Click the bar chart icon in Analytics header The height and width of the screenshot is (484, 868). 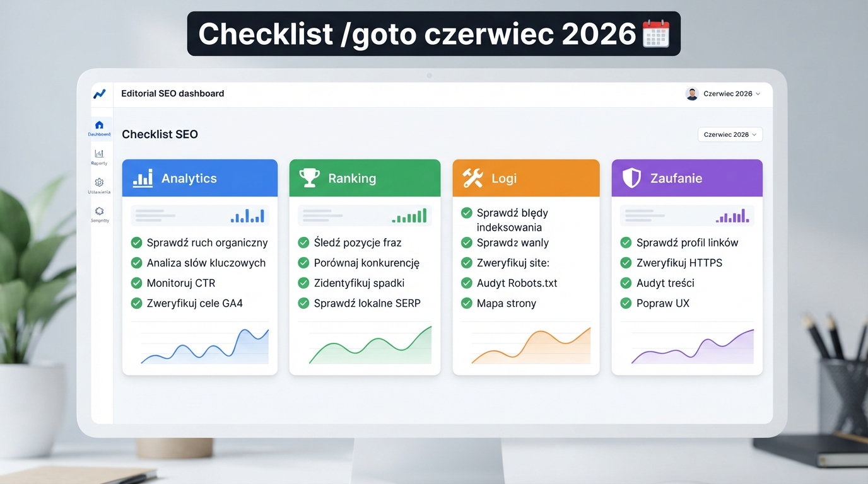tap(143, 178)
